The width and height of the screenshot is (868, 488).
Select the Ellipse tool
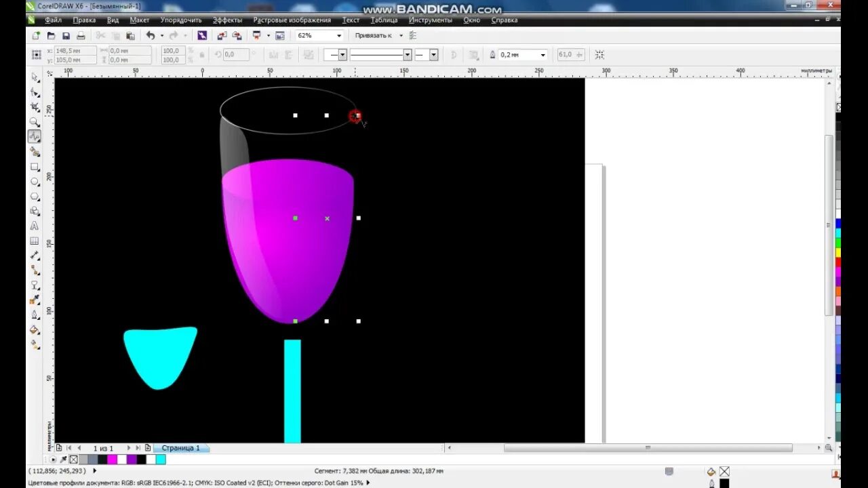[35, 182]
